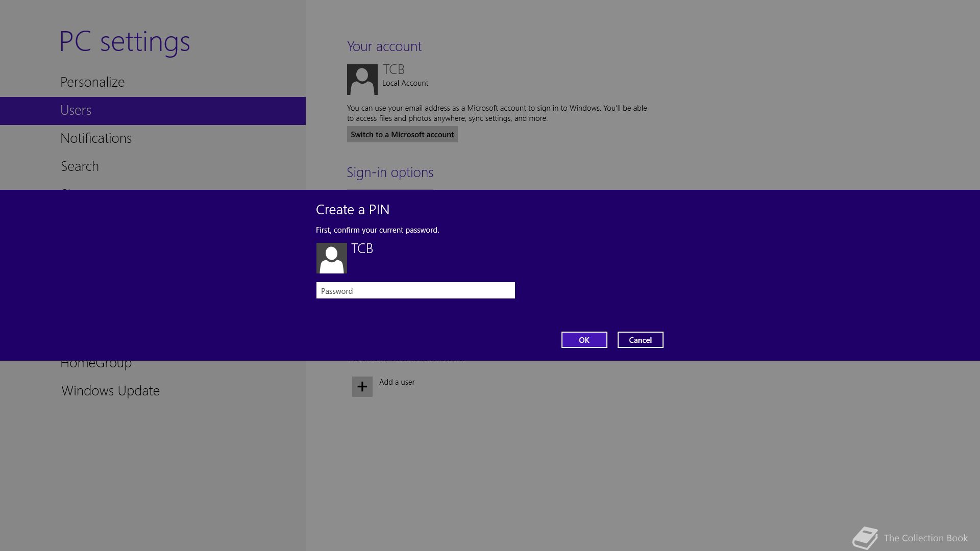This screenshot has width=980, height=551.
Task: Click TCB avatar in PIN dialog
Action: point(332,258)
